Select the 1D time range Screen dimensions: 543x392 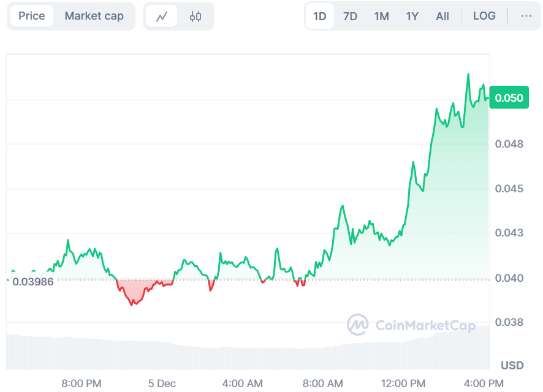(320, 16)
